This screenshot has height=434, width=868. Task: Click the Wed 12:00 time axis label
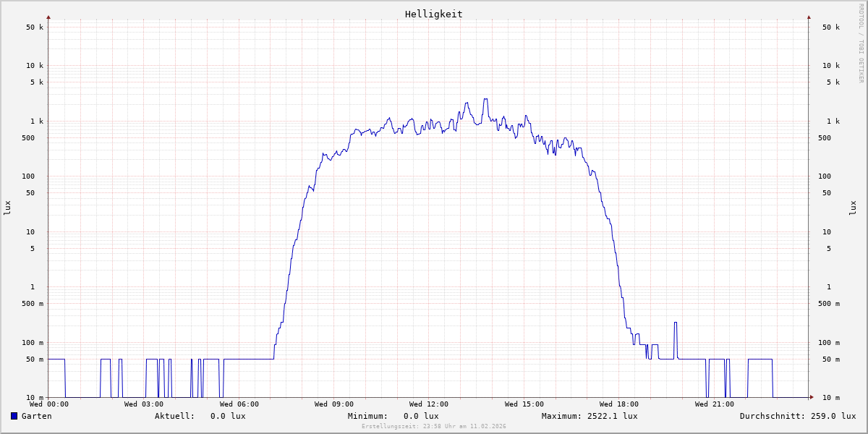click(x=428, y=404)
